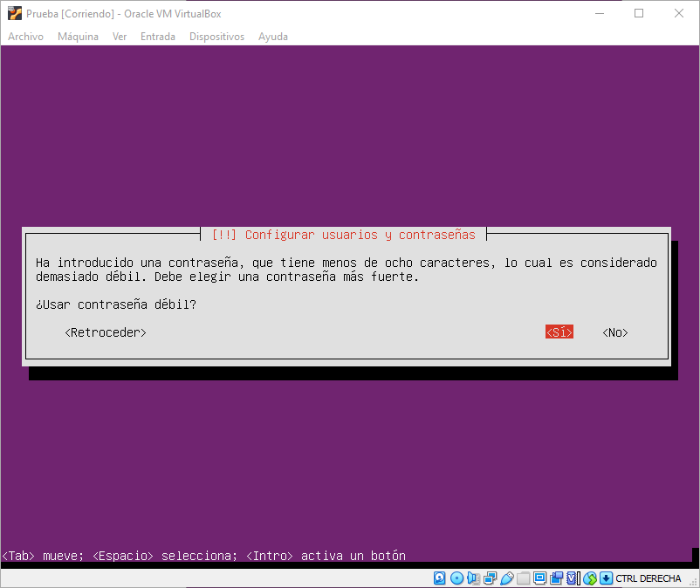The width and height of the screenshot is (700, 588).
Task: Expand the Entrada menu
Action: click(158, 37)
